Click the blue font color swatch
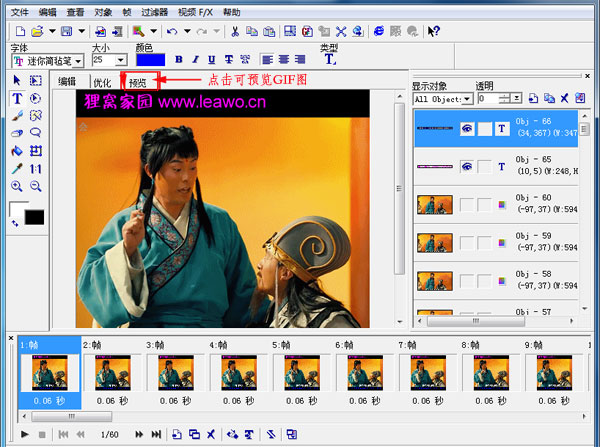Image resolution: width=600 pixels, height=447 pixels. (150, 60)
